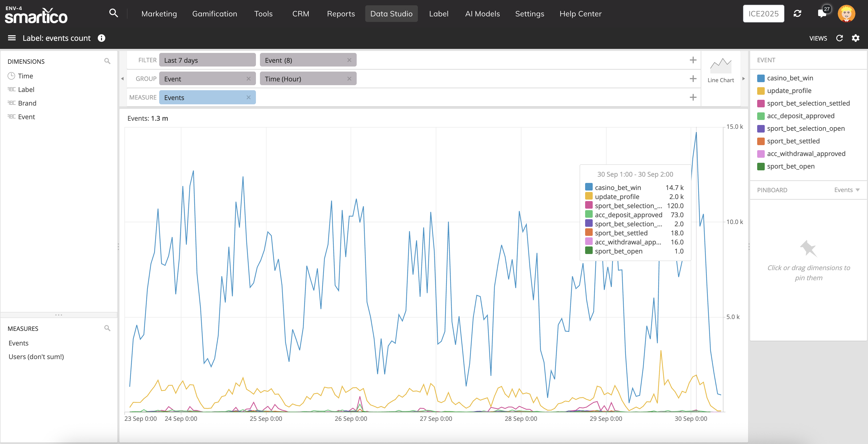Open the chat notifications with 27 badge
Viewport: 868px width, 444px height.
[822, 14]
